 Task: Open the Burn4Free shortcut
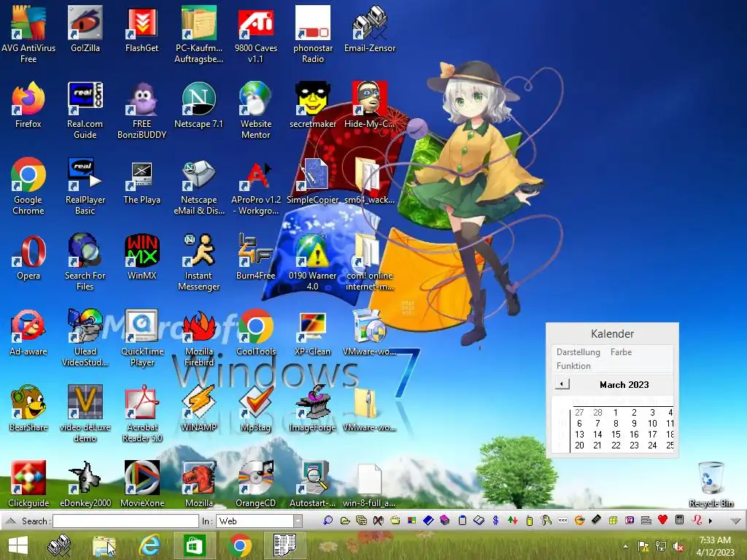pyautogui.click(x=256, y=257)
